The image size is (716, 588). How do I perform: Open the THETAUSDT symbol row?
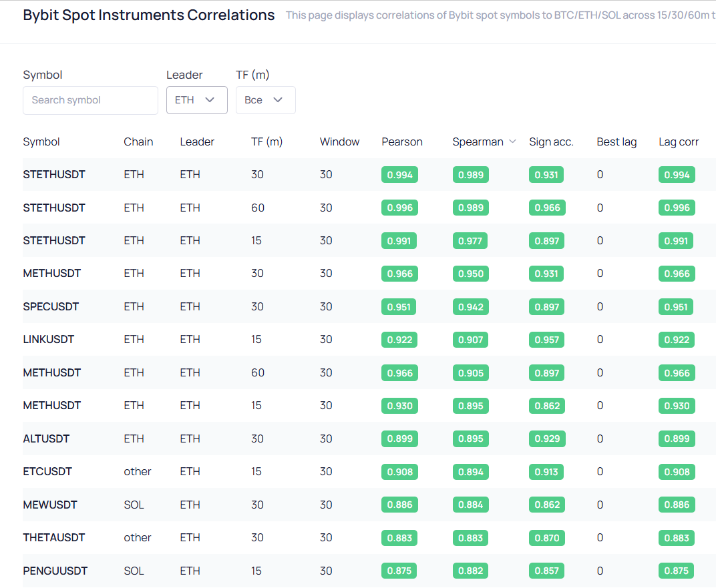53,537
